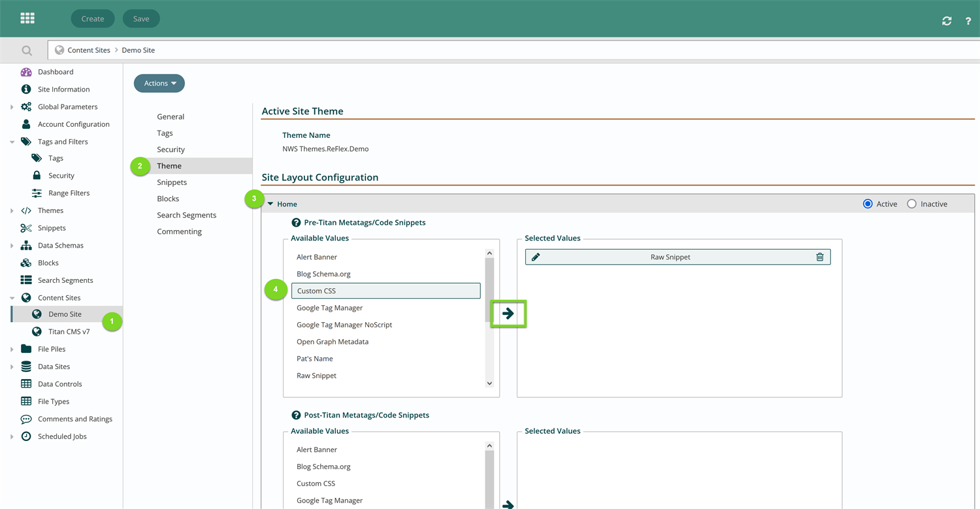Open File Types in sidebar
This screenshot has width=980, height=509.
tap(54, 402)
